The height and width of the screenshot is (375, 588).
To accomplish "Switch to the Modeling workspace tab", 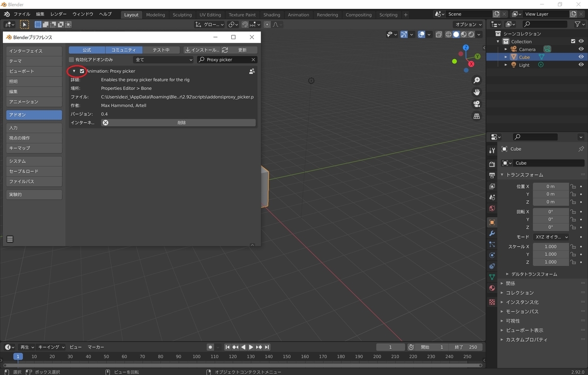I will coord(155,15).
